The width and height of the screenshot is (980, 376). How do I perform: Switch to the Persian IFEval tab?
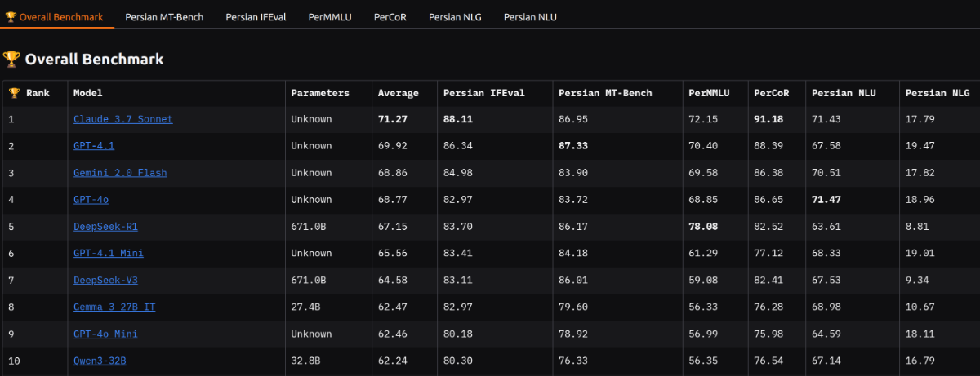coord(257,16)
